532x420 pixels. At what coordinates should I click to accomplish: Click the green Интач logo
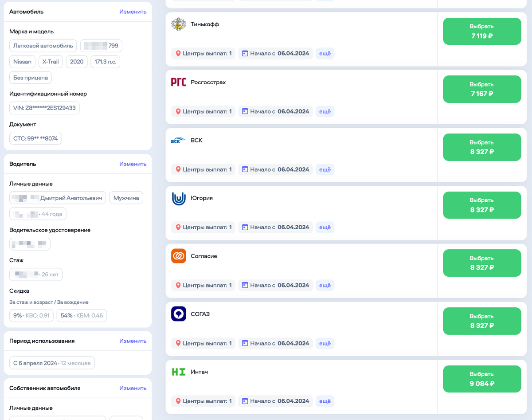(x=179, y=372)
